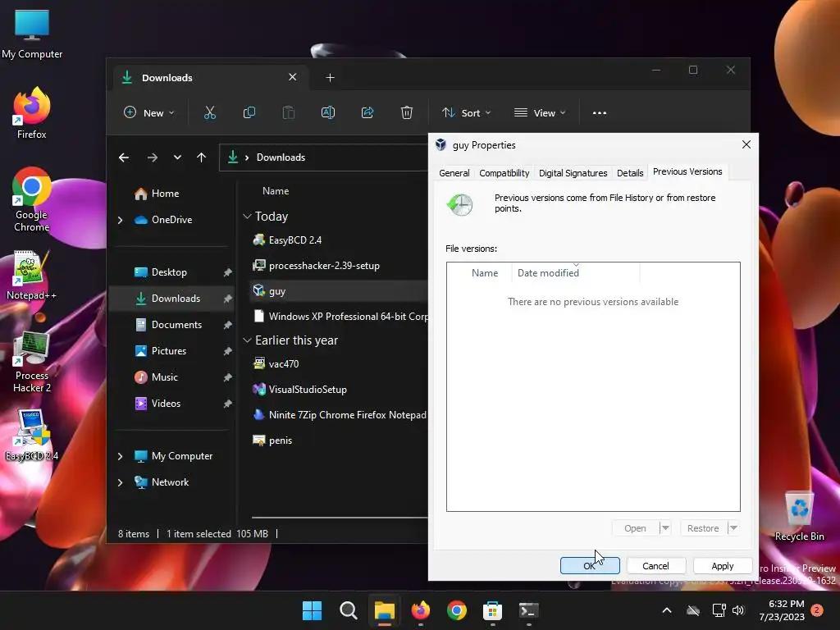This screenshot has height=630, width=840.
Task: Switch to the Digital Signatures tab
Action: pos(573,173)
